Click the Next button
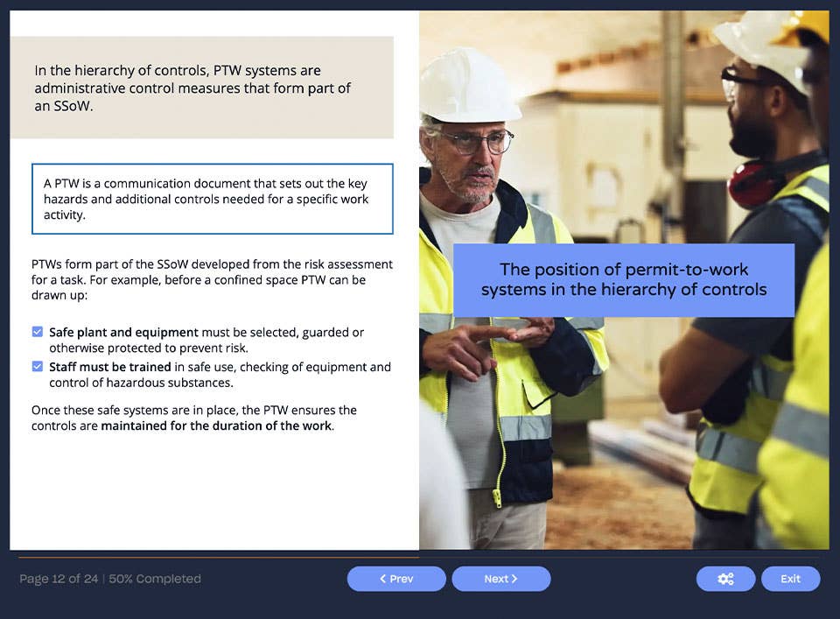The image size is (840, 619). click(500, 579)
